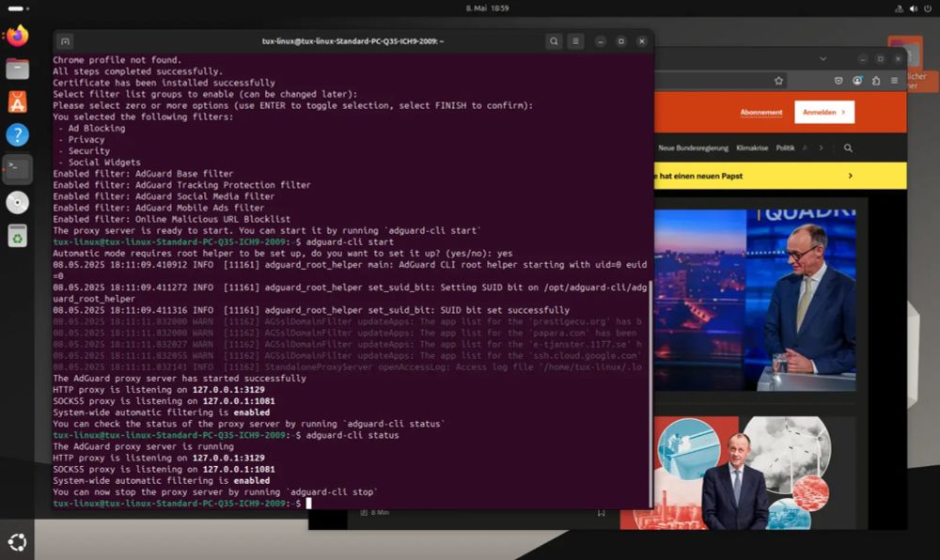Image resolution: width=940 pixels, height=560 pixels.
Task: Bookmark page with star icon
Action: (x=778, y=81)
